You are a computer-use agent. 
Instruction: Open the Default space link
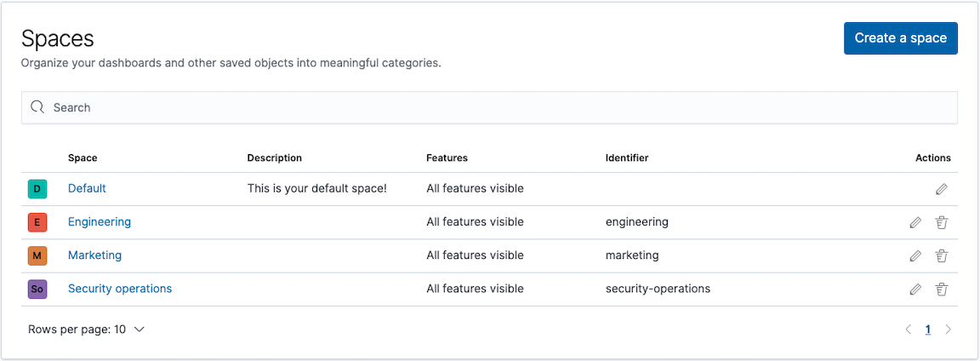tap(87, 188)
